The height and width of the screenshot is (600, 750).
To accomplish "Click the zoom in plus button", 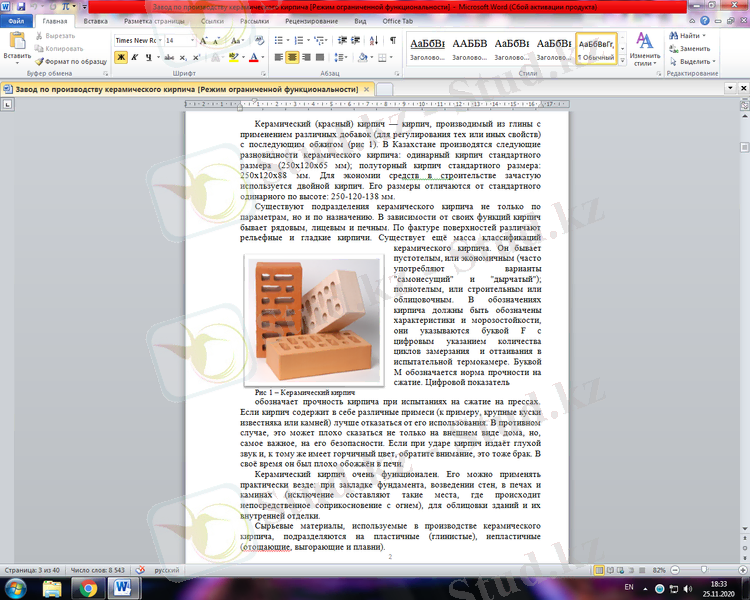I will point(743,570).
